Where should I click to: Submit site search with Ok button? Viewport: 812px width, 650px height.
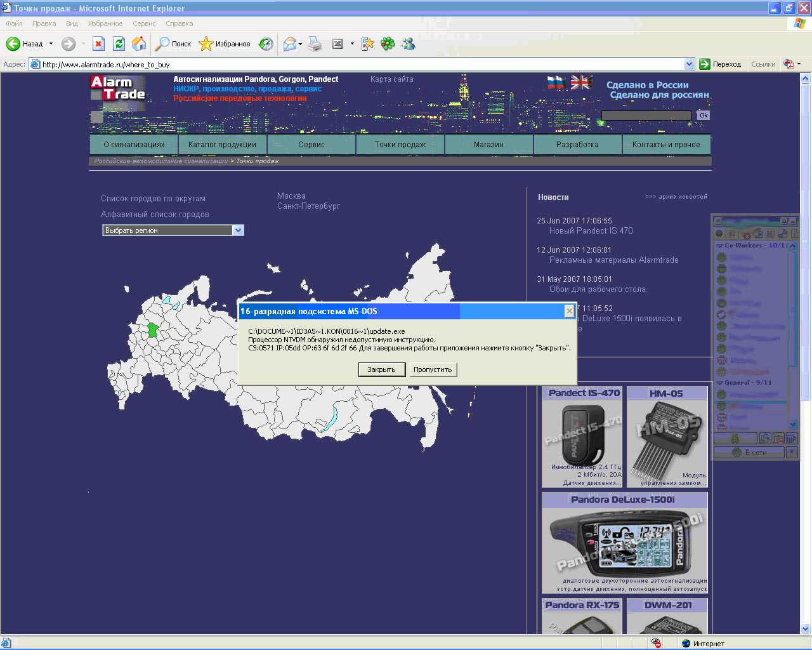704,116
